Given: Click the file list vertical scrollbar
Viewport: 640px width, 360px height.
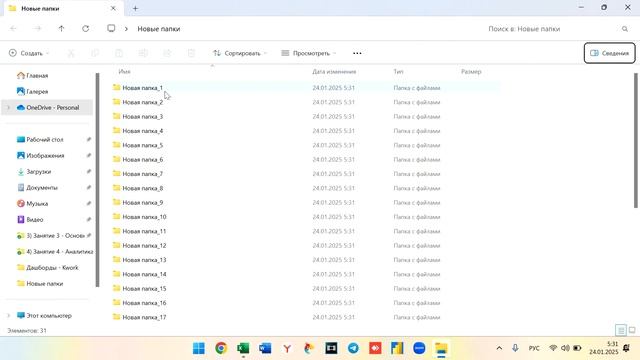Looking at the screenshot, I should [636, 141].
